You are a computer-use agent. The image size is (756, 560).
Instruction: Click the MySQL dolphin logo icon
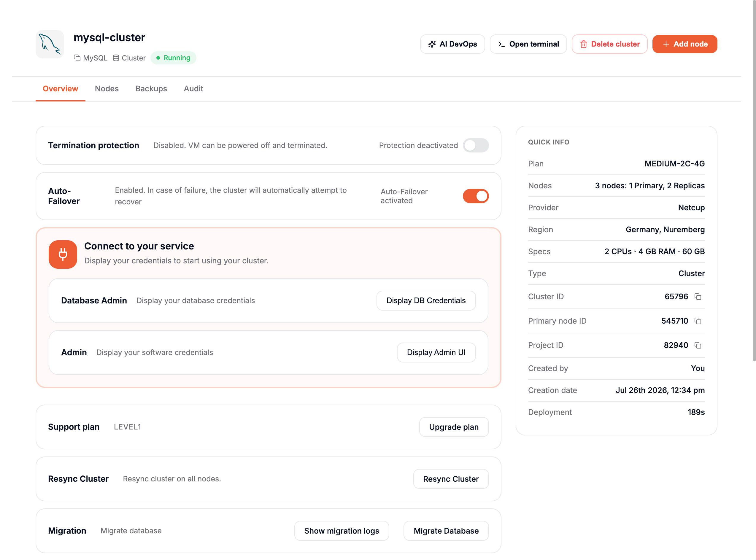(x=50, y=44)
